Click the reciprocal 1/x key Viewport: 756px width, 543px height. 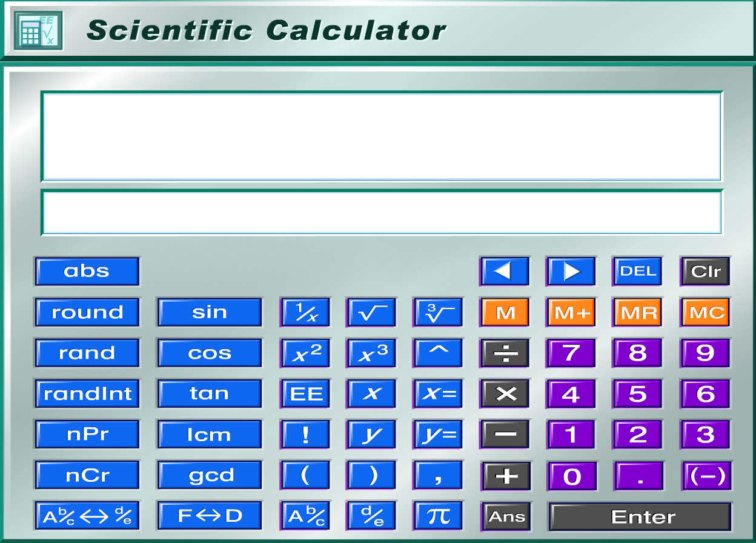305,313
